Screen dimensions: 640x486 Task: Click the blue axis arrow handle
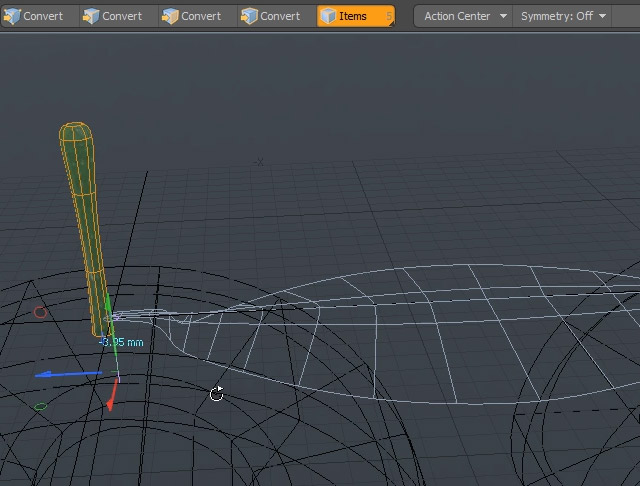pyautogui.click(x=67, y=374)
